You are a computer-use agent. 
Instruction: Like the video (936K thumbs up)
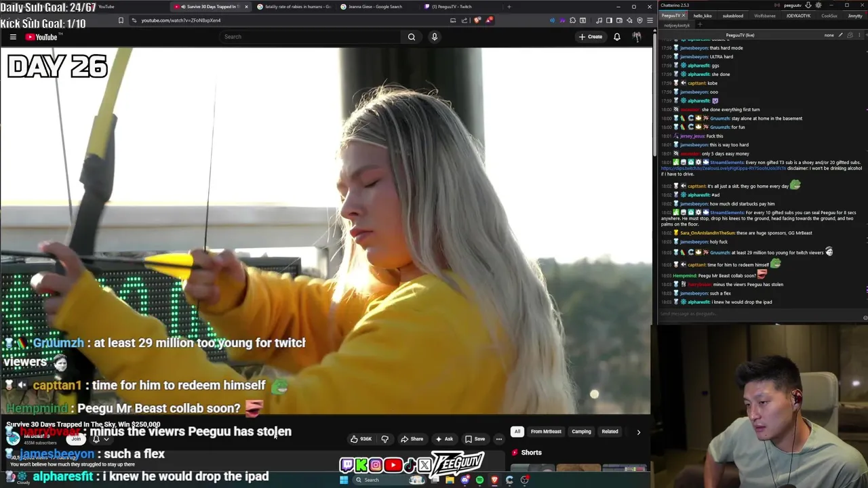tap(361, 439)
